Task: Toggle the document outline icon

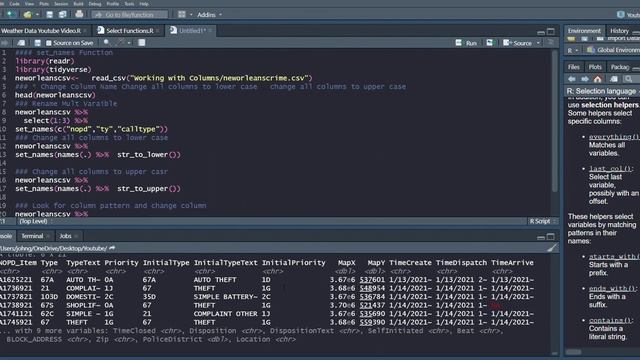Action: click(551, 42)
